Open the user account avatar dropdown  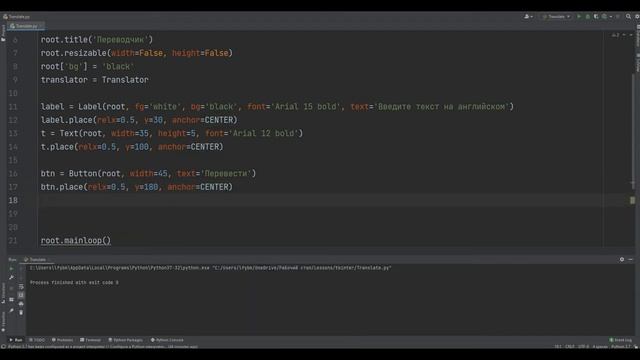click(528, 17)
